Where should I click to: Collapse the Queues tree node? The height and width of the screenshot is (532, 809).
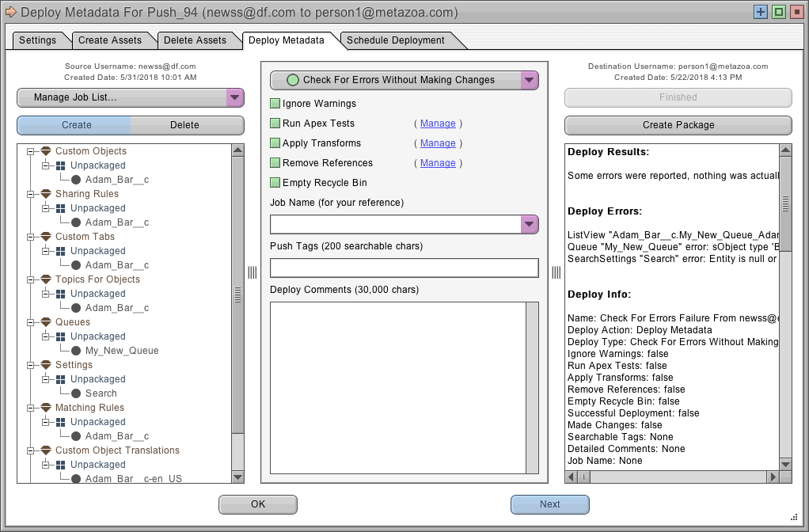pyautogui.click(x=30, y=323)
